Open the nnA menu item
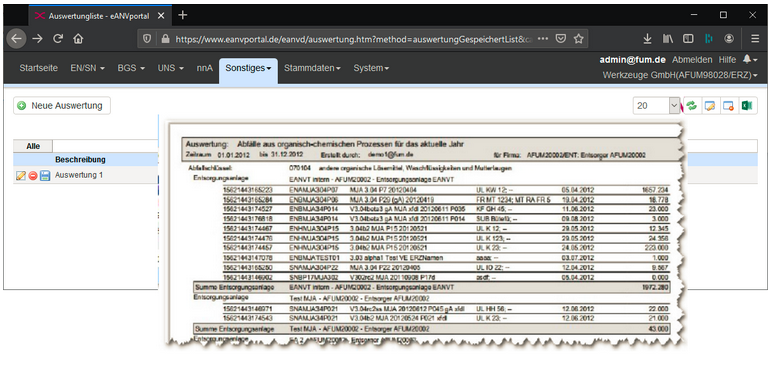The height and width of the screenshot is (373, 780). pos(204,68)
